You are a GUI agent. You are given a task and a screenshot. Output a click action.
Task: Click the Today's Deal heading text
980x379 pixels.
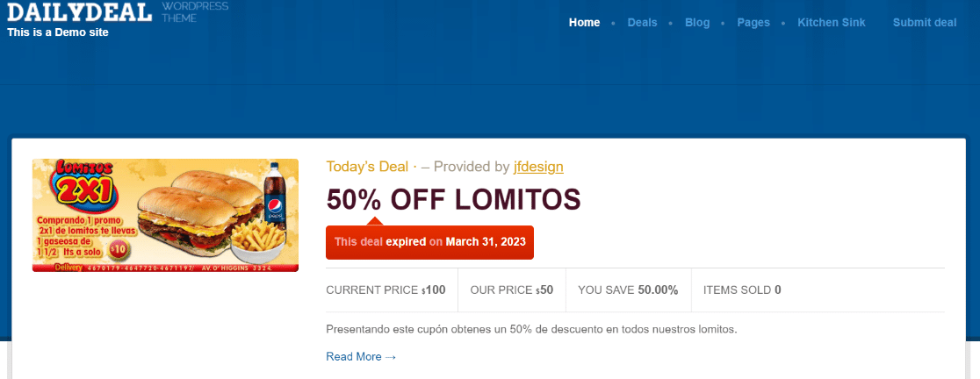[x=367, y=167]
